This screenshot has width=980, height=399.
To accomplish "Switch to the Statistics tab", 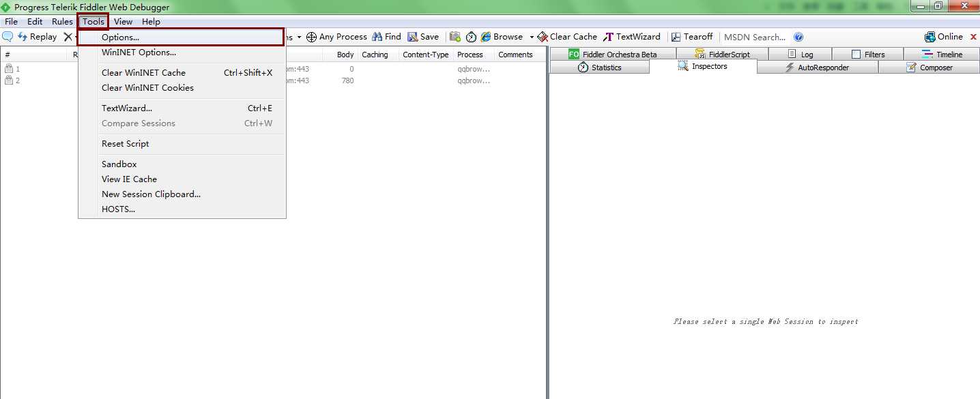I will tap(599, 68).
